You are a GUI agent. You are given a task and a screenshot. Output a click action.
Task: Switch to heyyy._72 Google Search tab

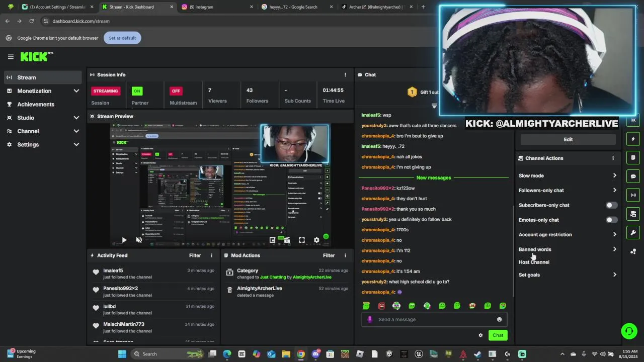(297, 7)
